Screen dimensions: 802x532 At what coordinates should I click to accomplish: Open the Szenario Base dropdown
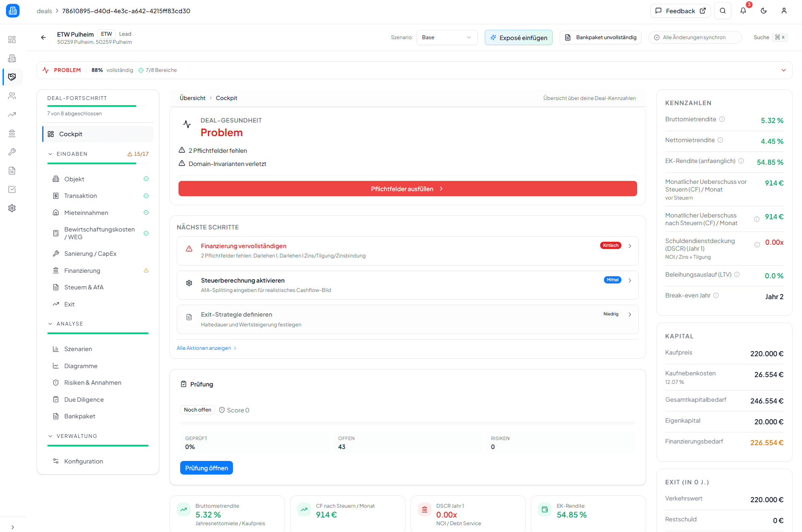(447, 37)
